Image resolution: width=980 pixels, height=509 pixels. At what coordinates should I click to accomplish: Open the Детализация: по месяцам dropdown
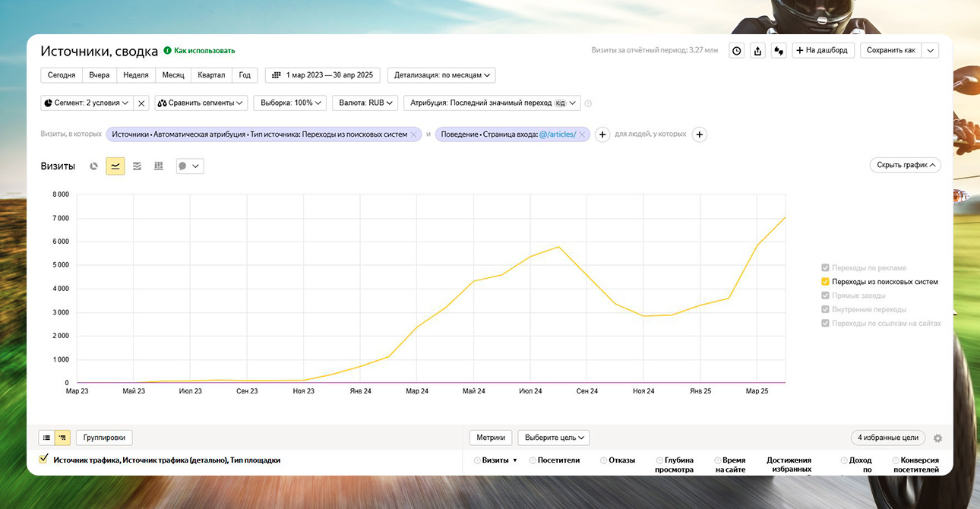pyautogui.click(x=441, y=74)
